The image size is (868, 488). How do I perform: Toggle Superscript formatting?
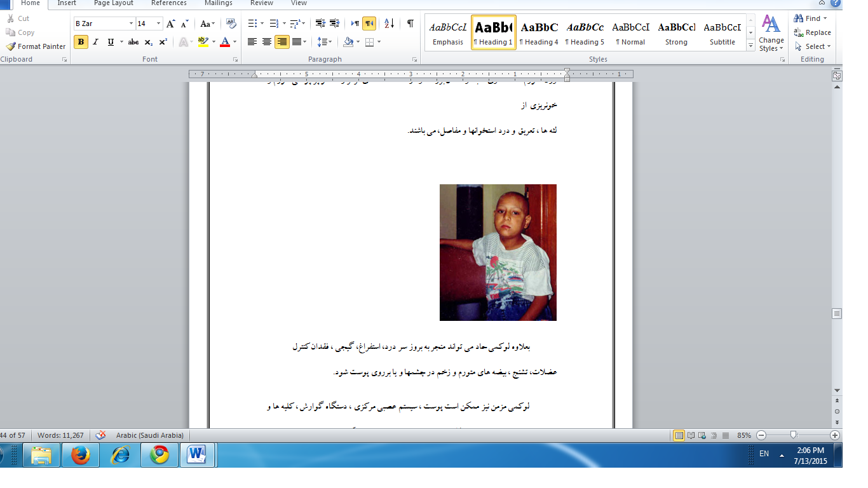click(163, 42)
